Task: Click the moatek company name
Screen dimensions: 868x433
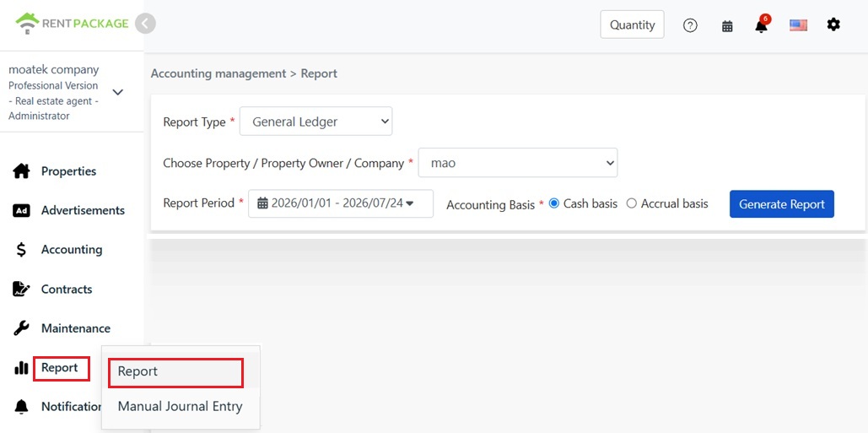Action: point(54,70)
